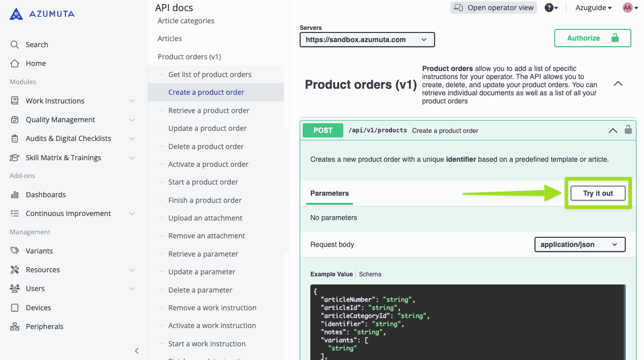The height and width of the screenshot is (360, 644).
Task: Open the servers dropdown list
Action: 367,40
